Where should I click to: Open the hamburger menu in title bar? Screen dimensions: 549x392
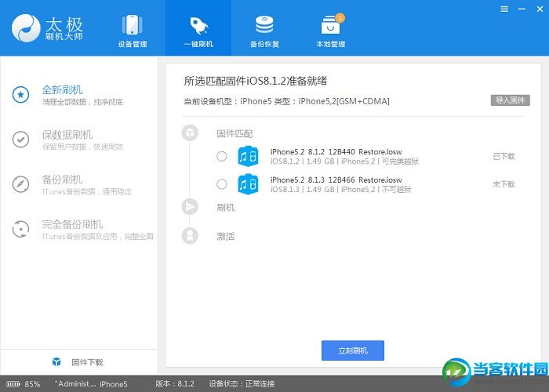tap(504, 9)
